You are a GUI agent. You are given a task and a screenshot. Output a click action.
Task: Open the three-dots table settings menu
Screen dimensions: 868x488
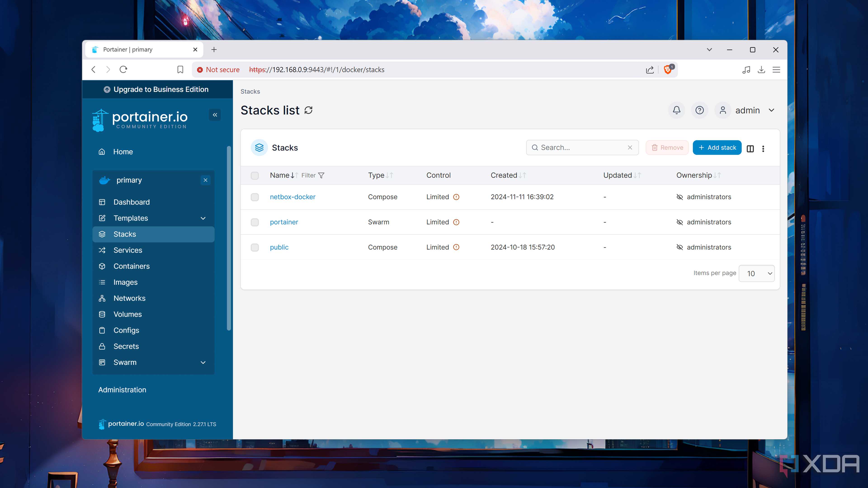(x=763, y=148)
